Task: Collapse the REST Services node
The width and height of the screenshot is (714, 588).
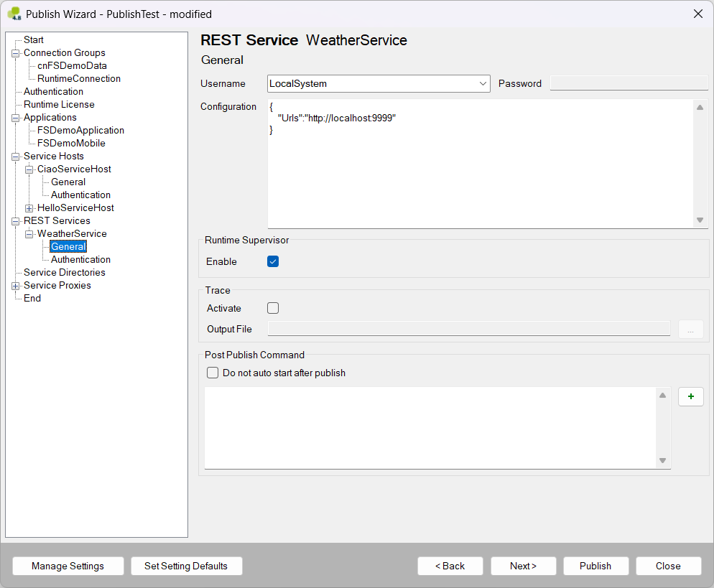Action: (16, 221)
